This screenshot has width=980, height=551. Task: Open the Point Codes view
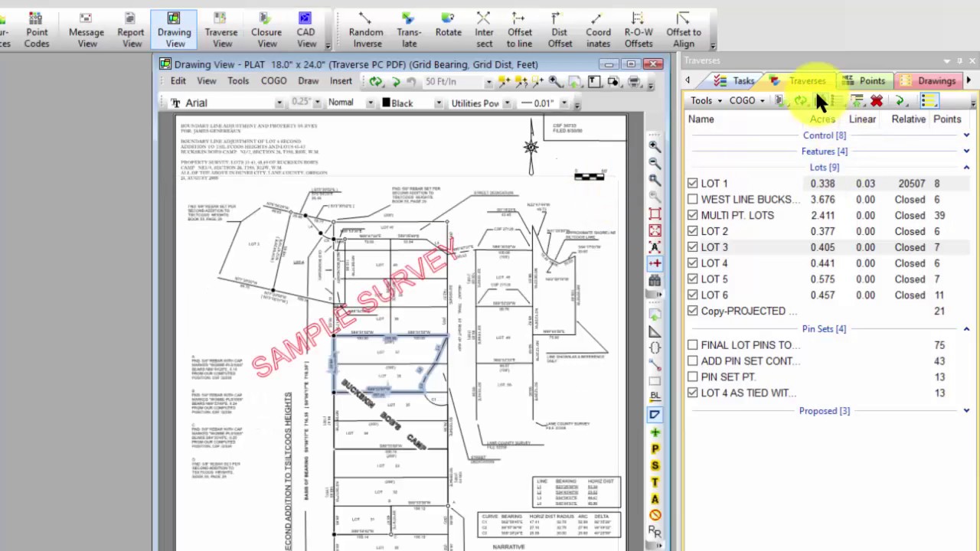point(37,30)
